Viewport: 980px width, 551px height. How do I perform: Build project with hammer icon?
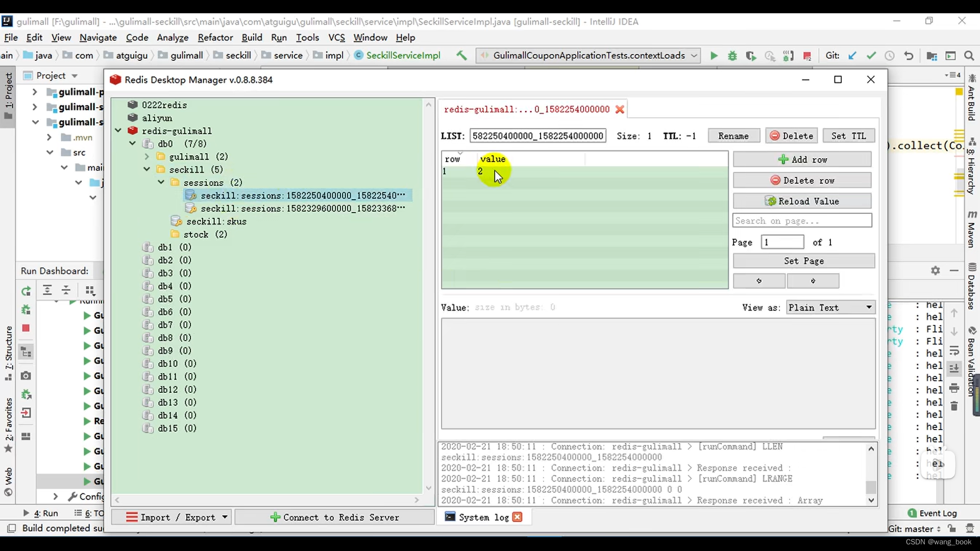pos(461,55)
